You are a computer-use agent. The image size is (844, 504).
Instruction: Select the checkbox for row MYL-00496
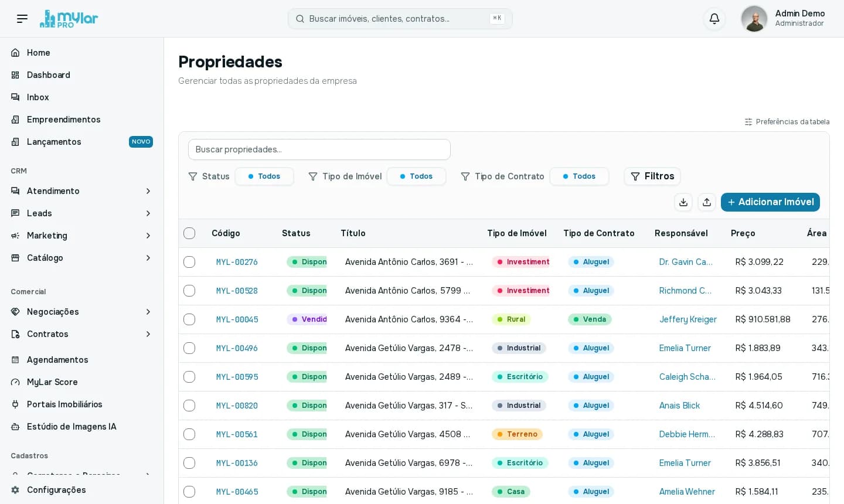tap(189, 348)
